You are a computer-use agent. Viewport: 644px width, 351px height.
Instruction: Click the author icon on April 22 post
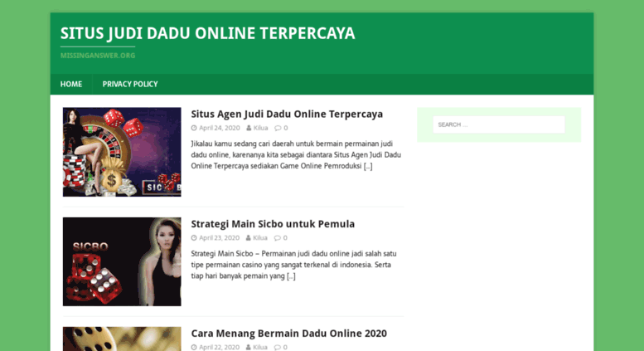pos(249,348)
